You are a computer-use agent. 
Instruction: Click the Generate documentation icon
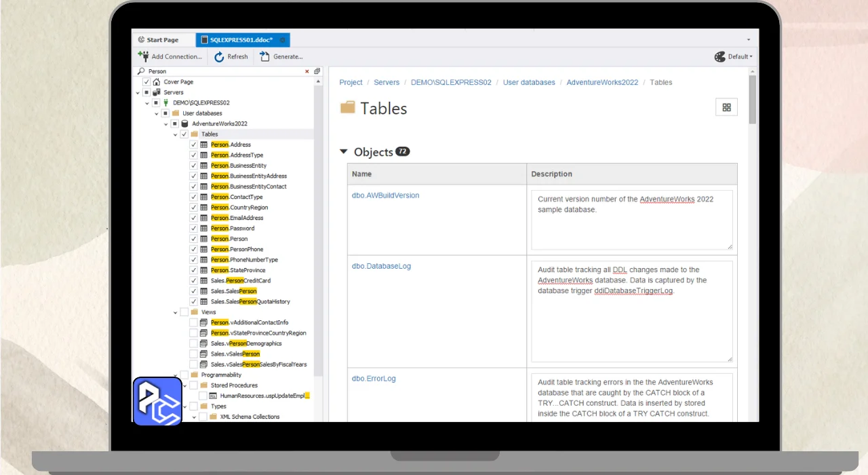[265, 57]
